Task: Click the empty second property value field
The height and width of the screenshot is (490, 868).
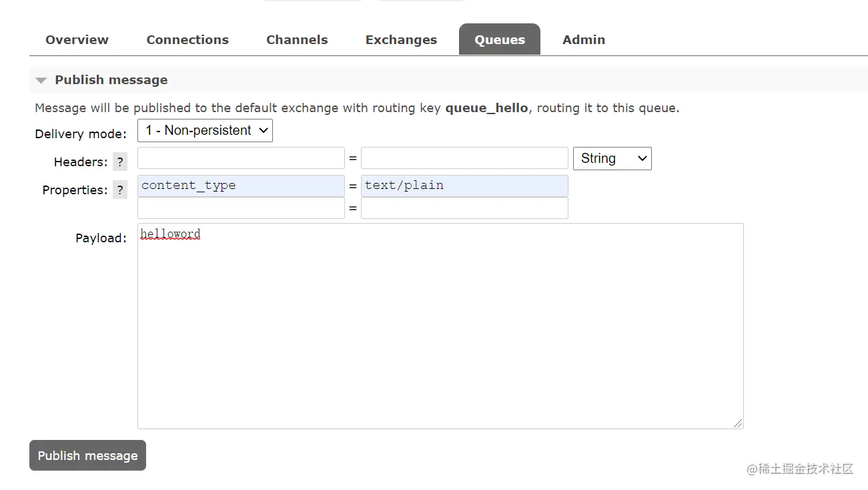Action: click(464, 208)
